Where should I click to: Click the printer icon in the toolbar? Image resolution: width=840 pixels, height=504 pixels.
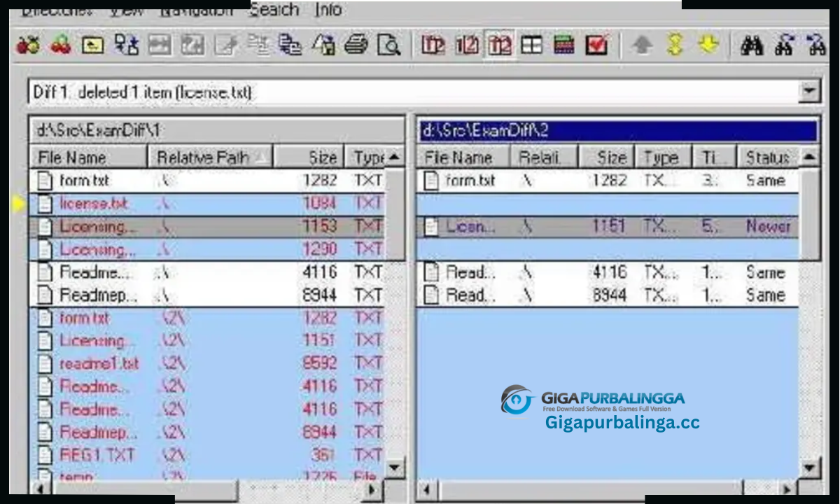356,45
